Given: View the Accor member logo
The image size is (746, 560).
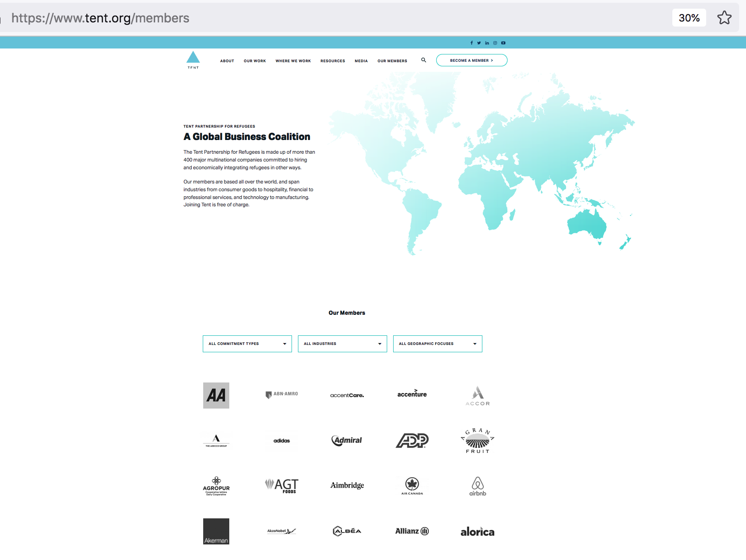Looking at the screenshot, I should coord(477,396).
